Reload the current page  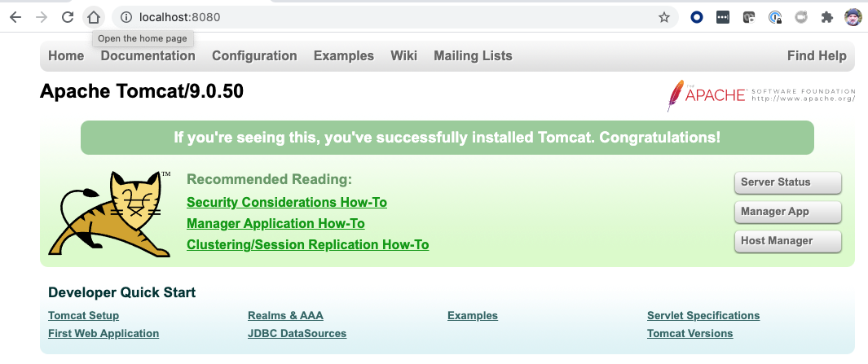point(68,17)
